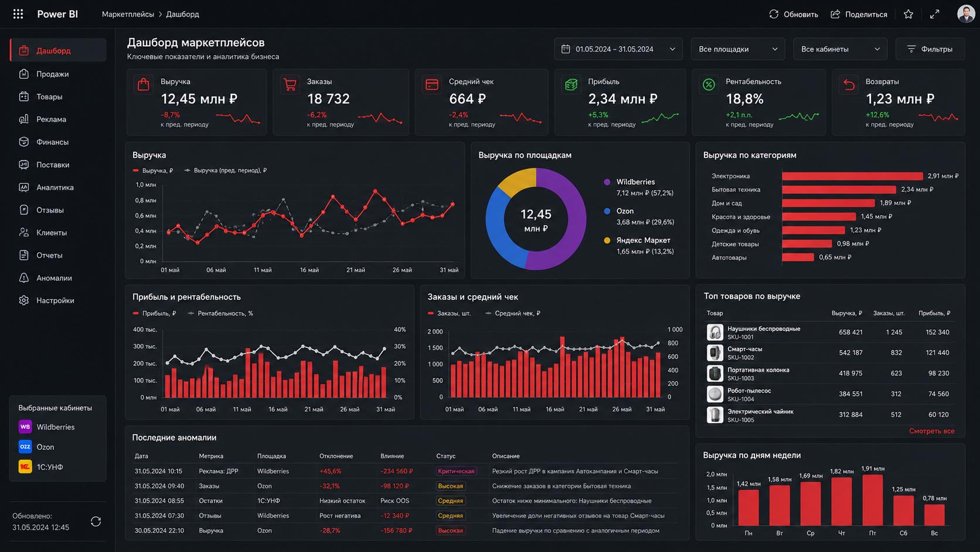Click the Дашборд sidebar icon
980x552 pixels.
(x=24, y=50)
